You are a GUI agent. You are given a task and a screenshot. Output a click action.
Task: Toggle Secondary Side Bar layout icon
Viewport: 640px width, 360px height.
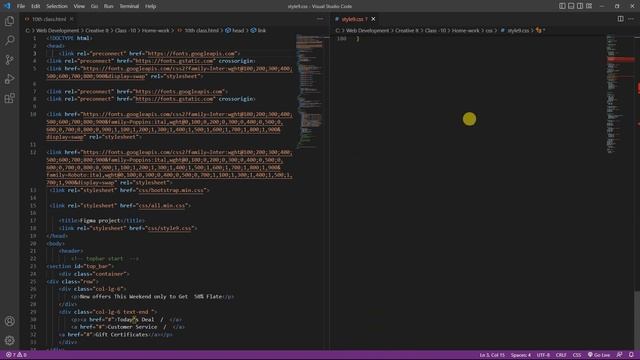580,6
